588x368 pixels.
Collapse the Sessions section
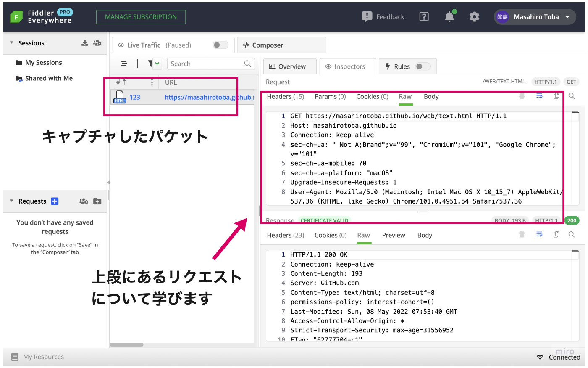12,43
